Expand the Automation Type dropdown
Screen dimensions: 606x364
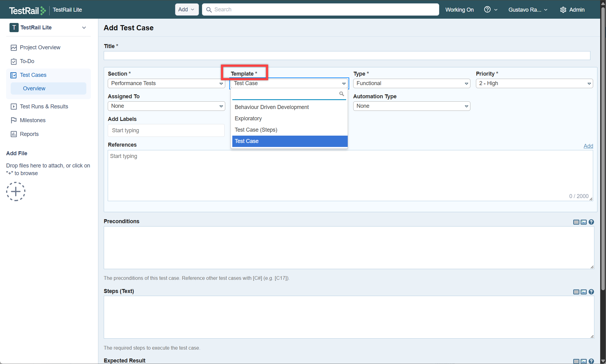411,106
